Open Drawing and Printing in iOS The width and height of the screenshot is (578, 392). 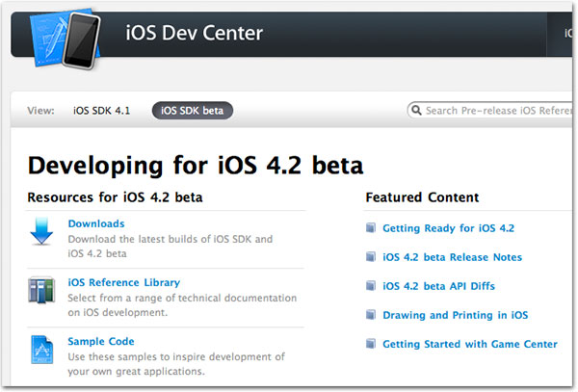coord(456,315)
